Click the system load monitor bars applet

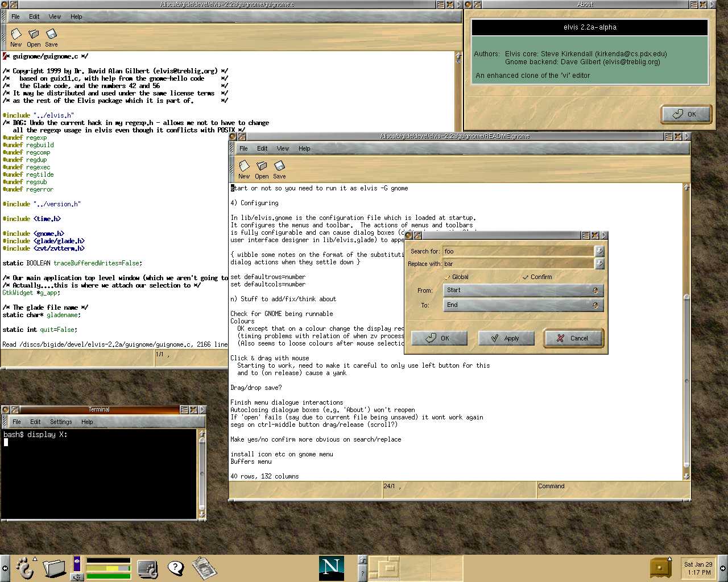108,568
